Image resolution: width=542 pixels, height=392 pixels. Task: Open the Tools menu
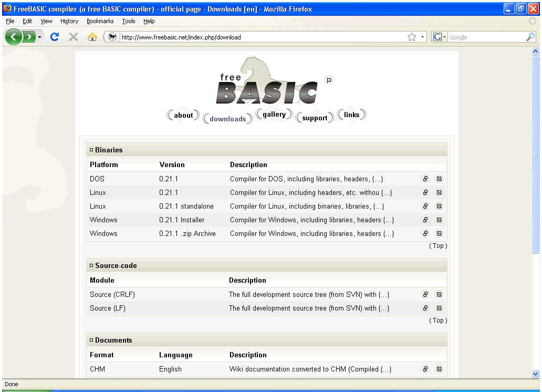(128, 21)
